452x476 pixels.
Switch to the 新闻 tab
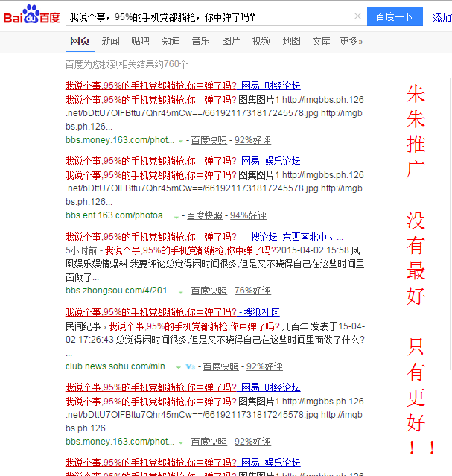click(110, 41)
